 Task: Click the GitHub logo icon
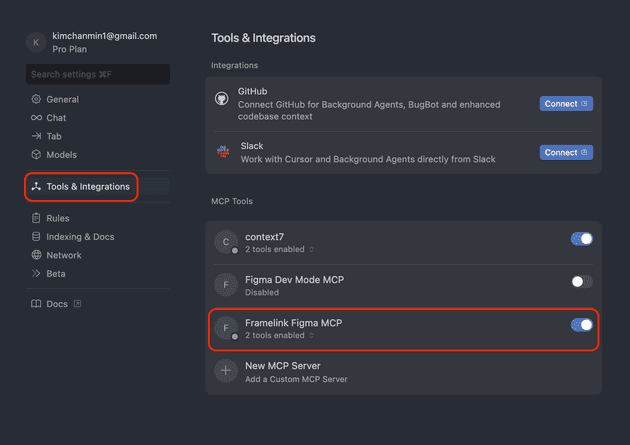pos(221,98)
